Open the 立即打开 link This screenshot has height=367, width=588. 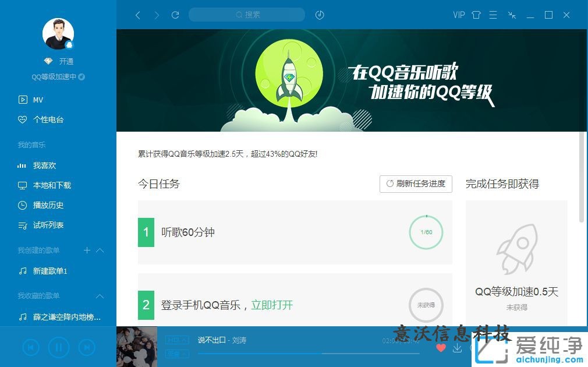click(272, 305)
